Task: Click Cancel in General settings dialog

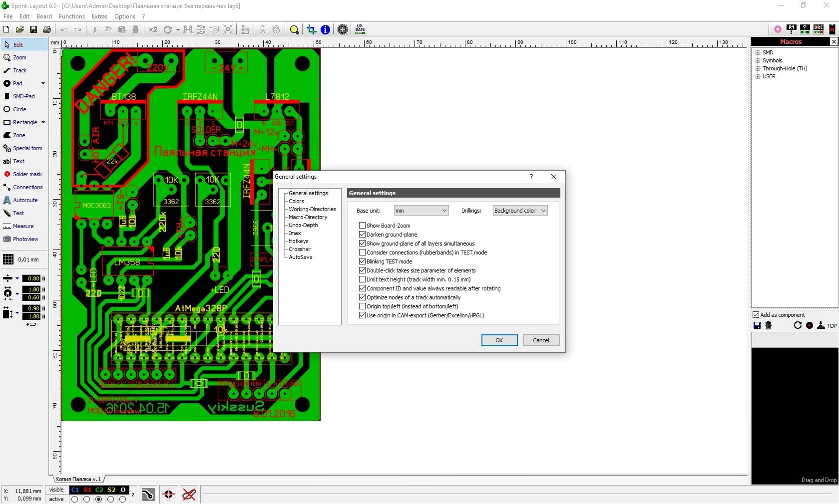Action: tap(541, 340)
